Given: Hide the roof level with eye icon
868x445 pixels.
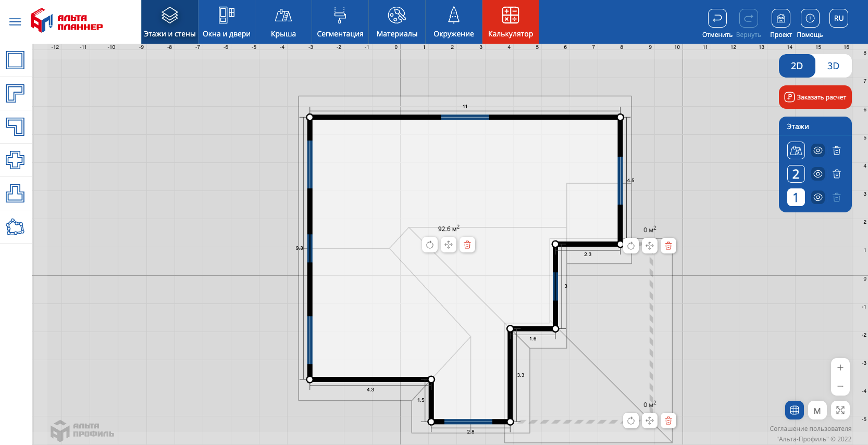Looking at the screenshot, I should (818, 150).
